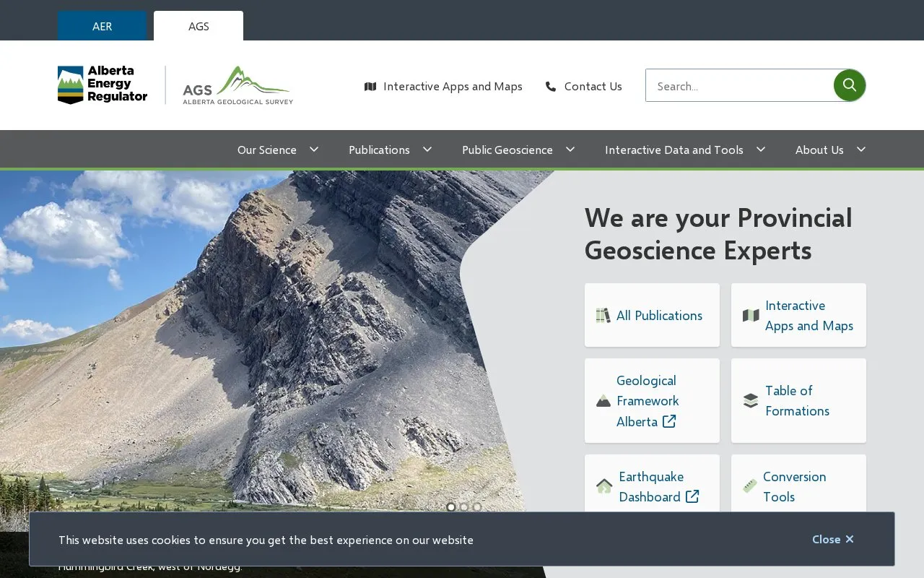Click the green magnifier search button

(x=850, y=85)
